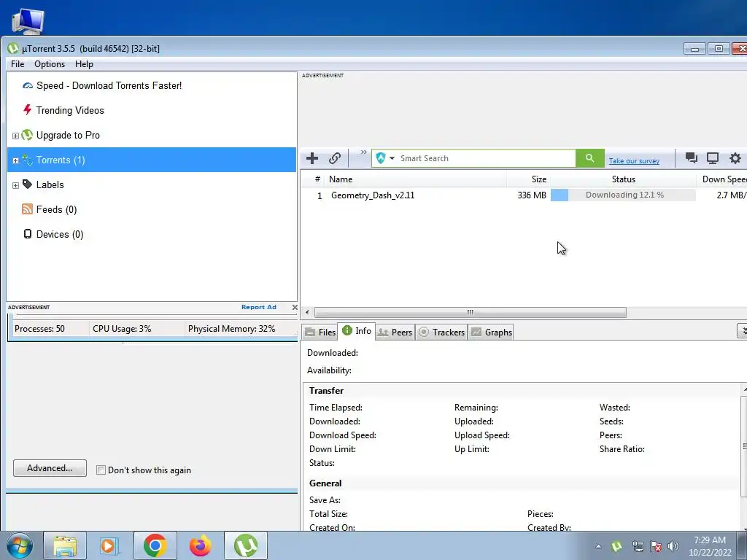The width and height of the screenshot is (747, 560).
Task: Open the Take our survey link
Action: pyautogui.click(x=634, y=161)
